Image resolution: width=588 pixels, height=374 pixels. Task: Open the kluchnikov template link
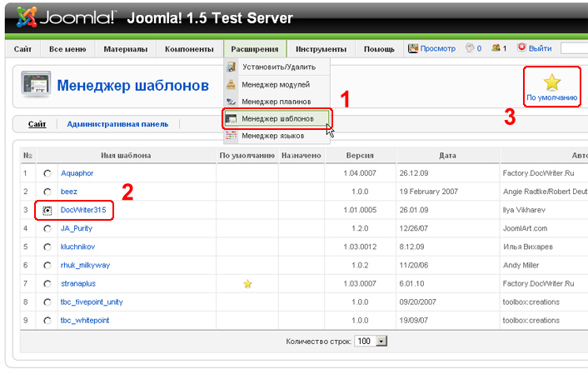77,247
